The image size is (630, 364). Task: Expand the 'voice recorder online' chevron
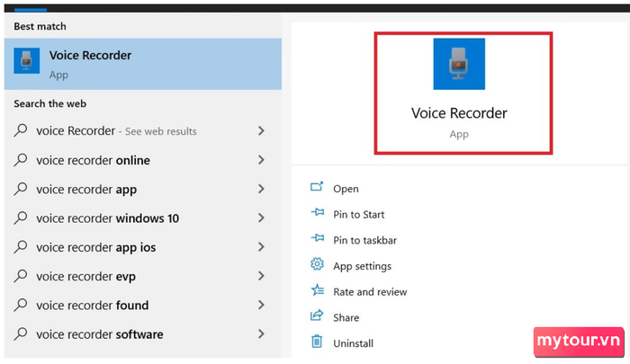click(x=261, y=160)
